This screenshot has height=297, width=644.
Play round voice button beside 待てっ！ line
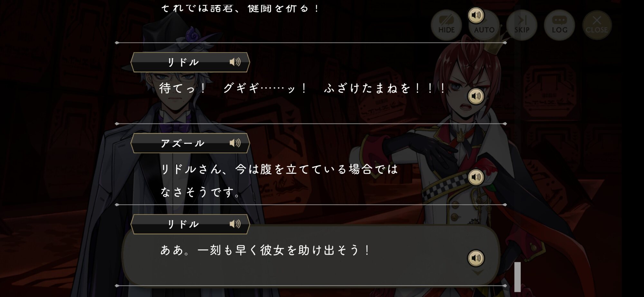pyautogui.click(x=476, y=96)
